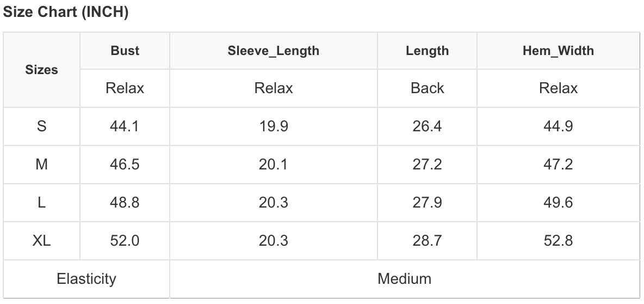644x304 pixels.
Task: Select the Length column header
Action: point(427,51)
